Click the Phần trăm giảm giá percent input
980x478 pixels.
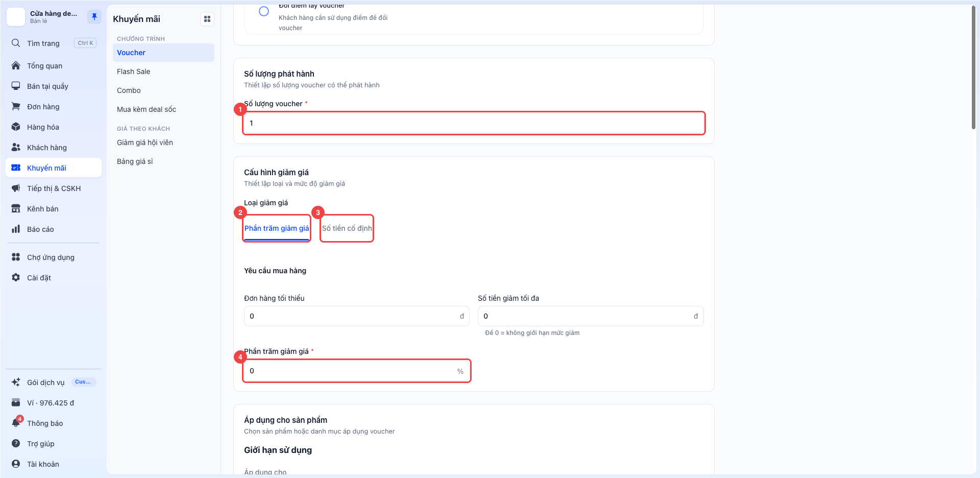356,371
